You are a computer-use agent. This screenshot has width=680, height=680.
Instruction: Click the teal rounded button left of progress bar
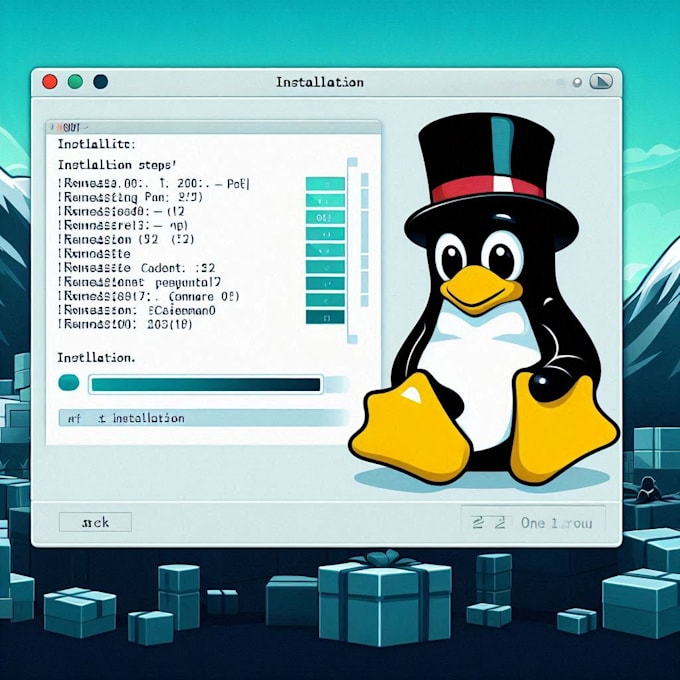point(69,382)
